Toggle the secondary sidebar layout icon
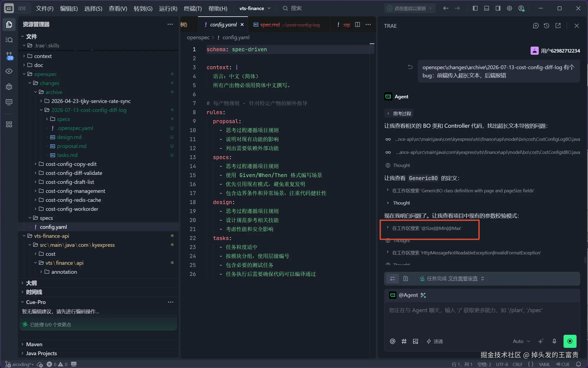This screenshot has height=368, width=588. coord(498,8)
